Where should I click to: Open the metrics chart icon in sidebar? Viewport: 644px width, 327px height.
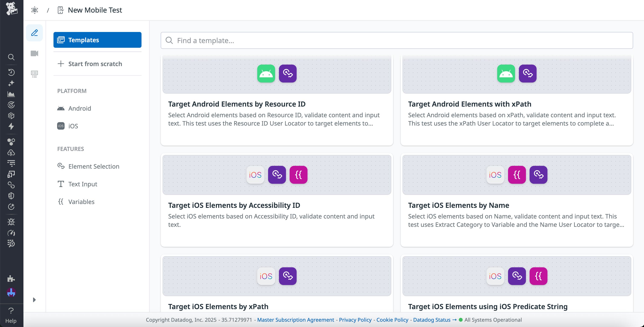[x=12, y=94]
